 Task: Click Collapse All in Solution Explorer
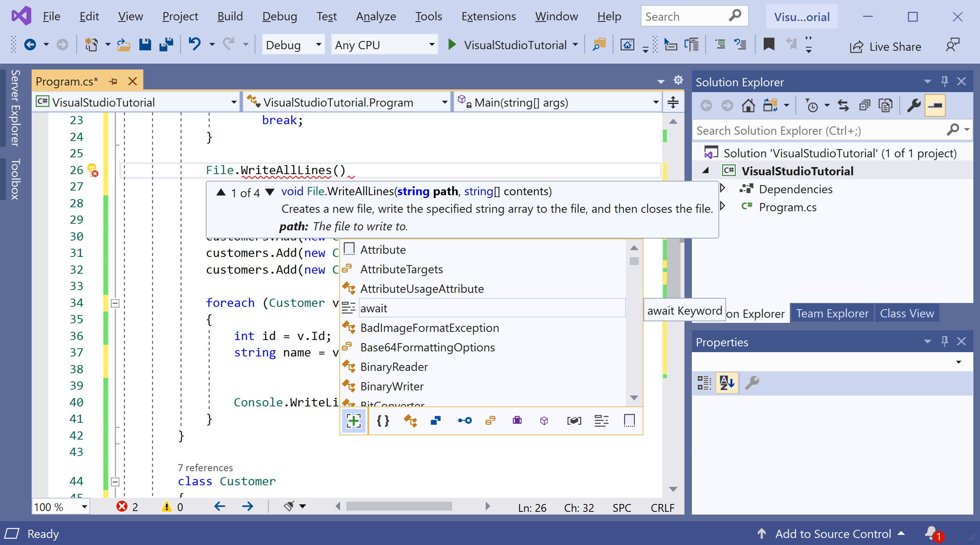point(864,105)
